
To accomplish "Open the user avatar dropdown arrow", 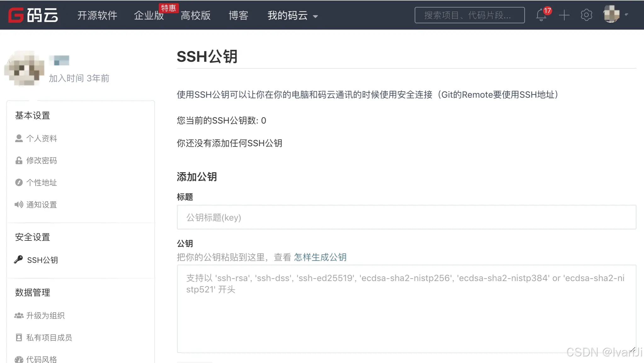I will coord(626,14).
